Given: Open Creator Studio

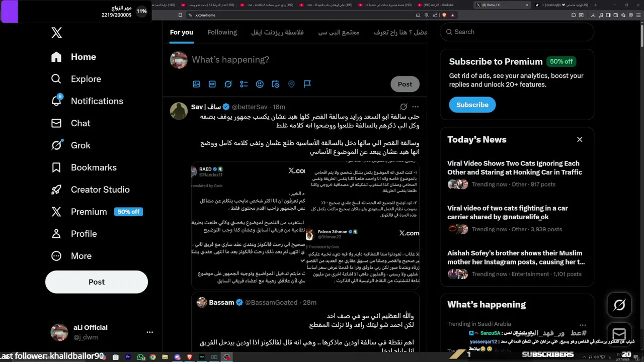Looking at the screenshot, I should click(90, 190).
